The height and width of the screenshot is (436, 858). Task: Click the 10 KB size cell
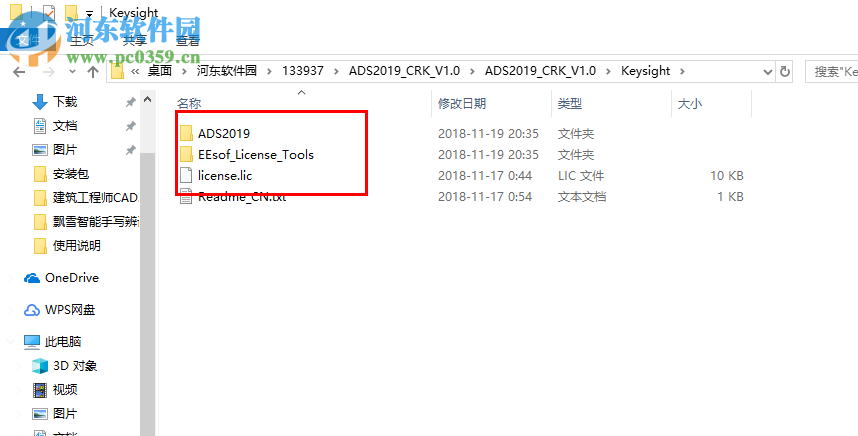tap(727, 176)
